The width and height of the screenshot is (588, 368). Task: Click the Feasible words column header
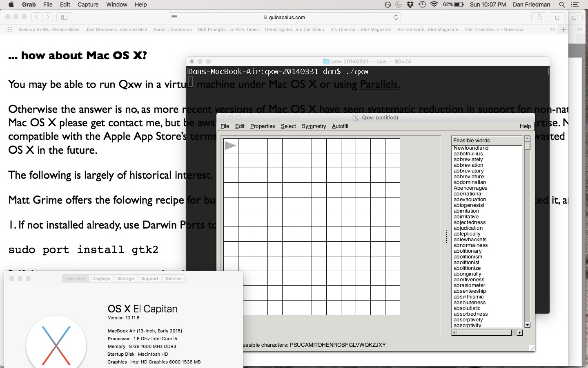tap(487, 140)
